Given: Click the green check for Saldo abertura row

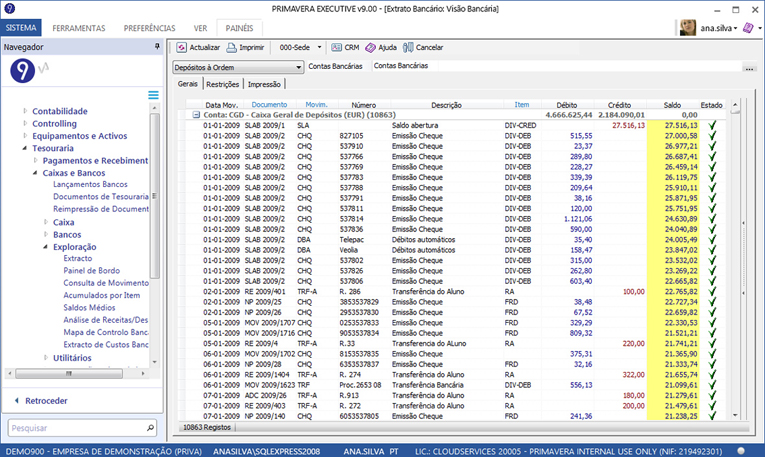Looking at the screenshot, I should 712,125.
